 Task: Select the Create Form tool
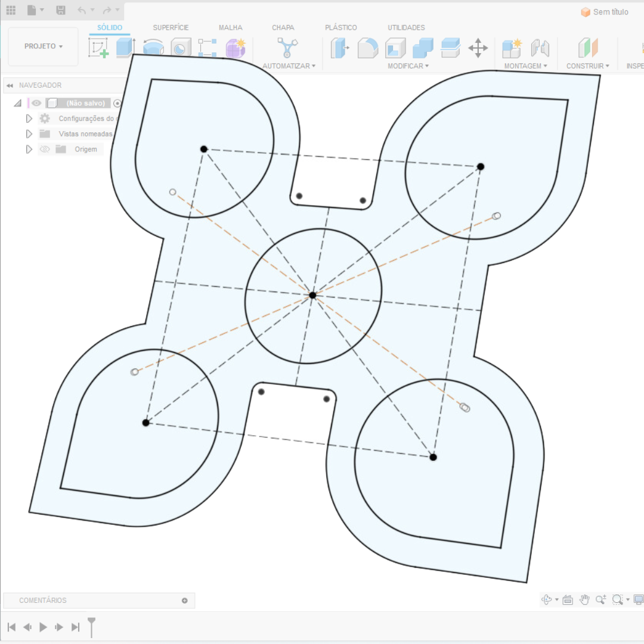[x=236, y=48]
